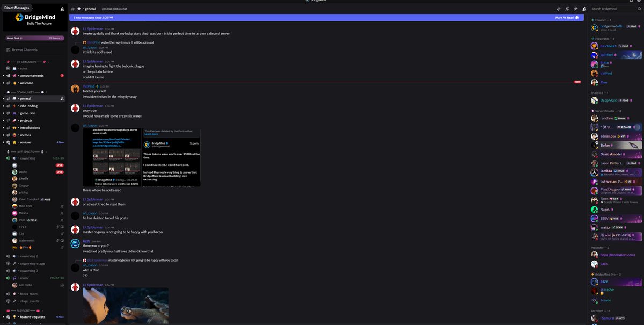
Task: Open the avatar beside "there was crypto?" message
Action: [x=76, y=243]
